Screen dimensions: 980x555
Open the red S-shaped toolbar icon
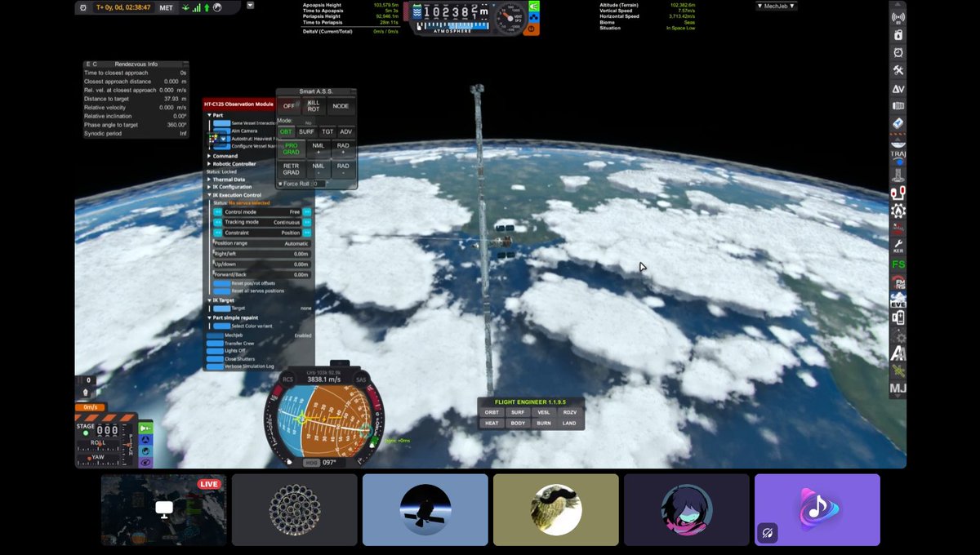898,193
